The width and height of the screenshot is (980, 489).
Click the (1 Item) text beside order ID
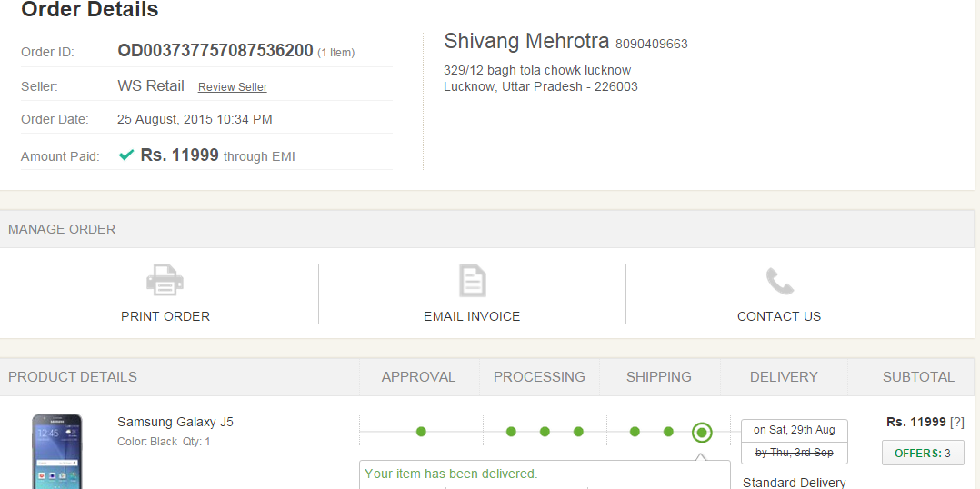click(336, 53)
